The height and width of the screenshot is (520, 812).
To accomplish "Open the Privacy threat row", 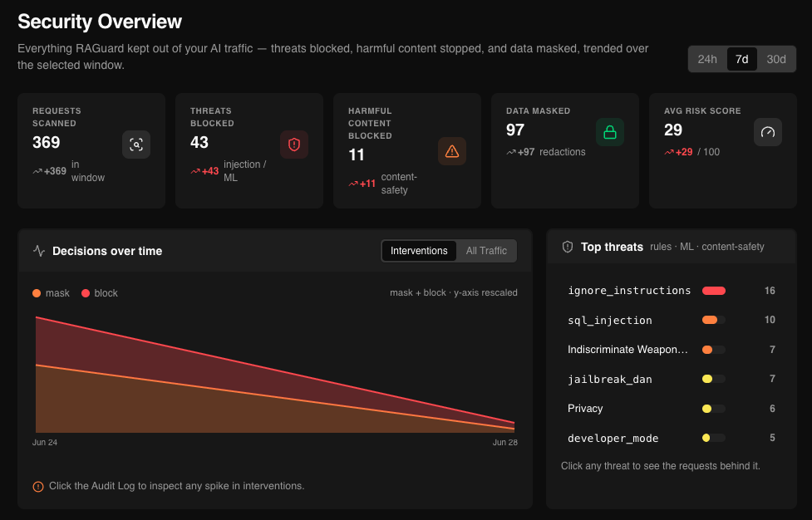I will 672,409.
